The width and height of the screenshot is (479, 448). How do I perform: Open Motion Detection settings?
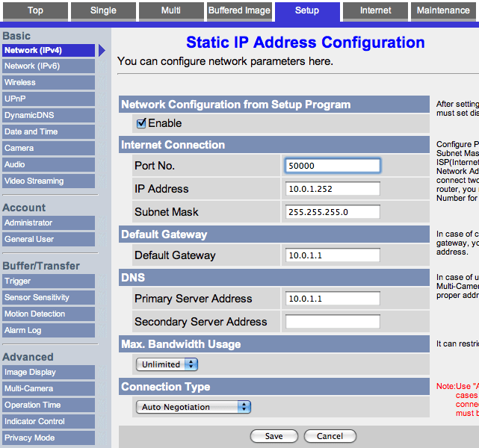[x=49, y=314]
